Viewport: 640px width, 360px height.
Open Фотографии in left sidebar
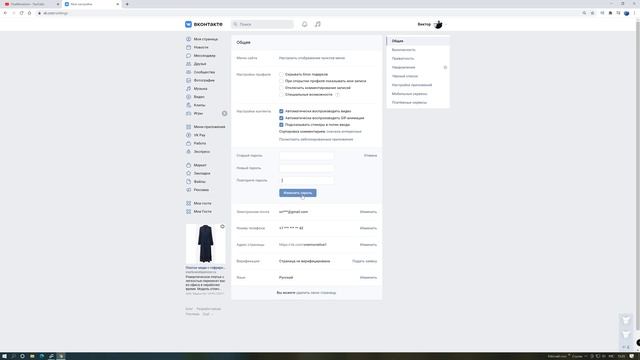204,80
